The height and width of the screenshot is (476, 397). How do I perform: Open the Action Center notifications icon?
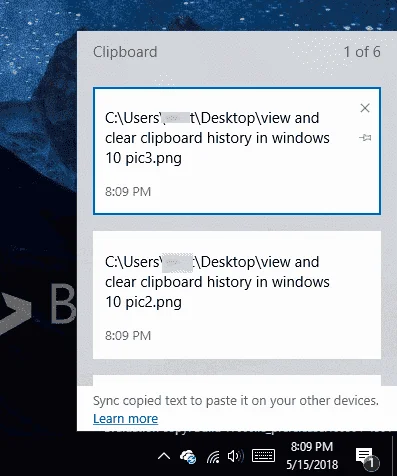point(367,458)
